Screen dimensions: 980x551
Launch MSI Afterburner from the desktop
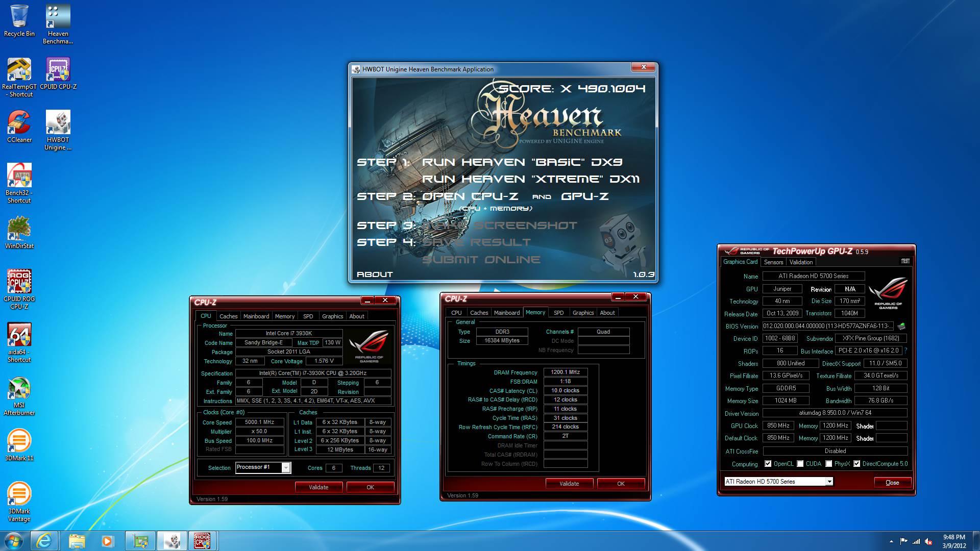pos(19,395)
